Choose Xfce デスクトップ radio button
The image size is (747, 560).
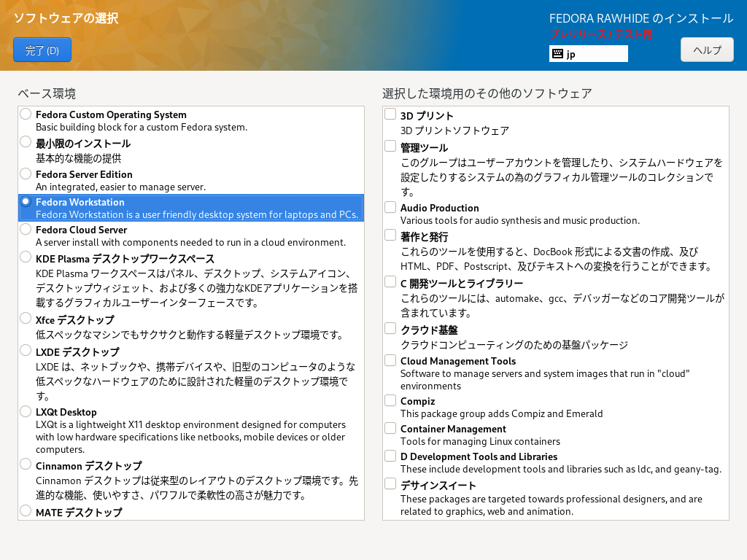[26, 318]
